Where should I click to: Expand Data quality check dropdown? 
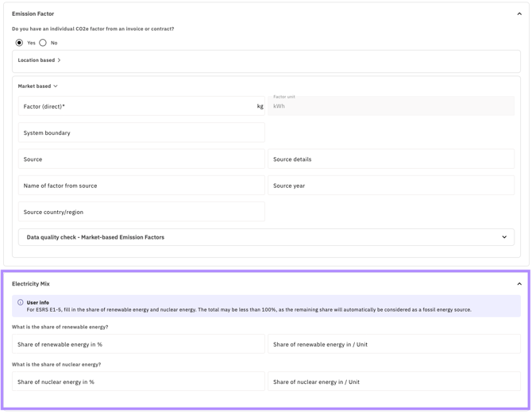(x=266, y=237)
